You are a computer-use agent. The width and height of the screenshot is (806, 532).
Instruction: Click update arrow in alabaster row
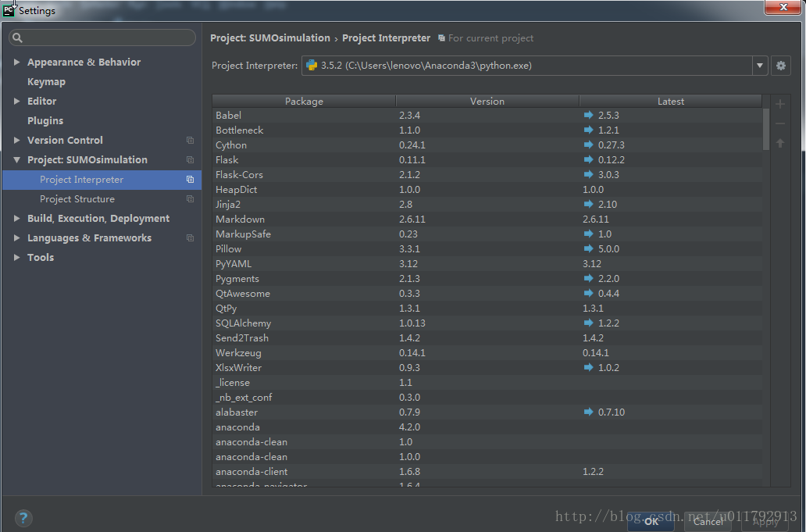click(x=589, y=412)
